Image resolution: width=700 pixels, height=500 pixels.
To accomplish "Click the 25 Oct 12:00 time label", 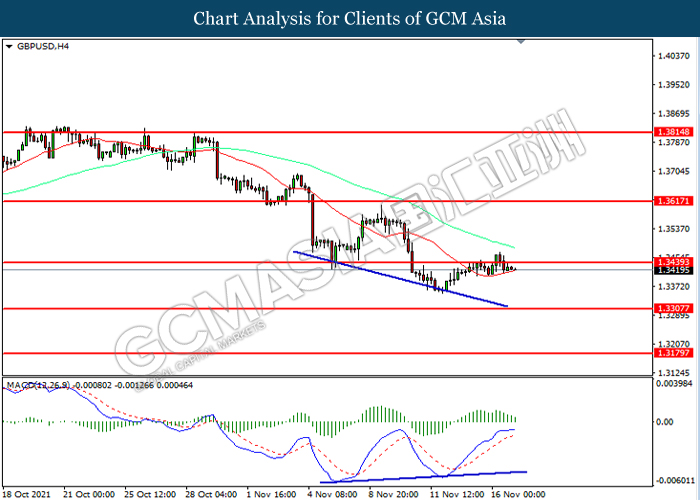I will 150,494.
